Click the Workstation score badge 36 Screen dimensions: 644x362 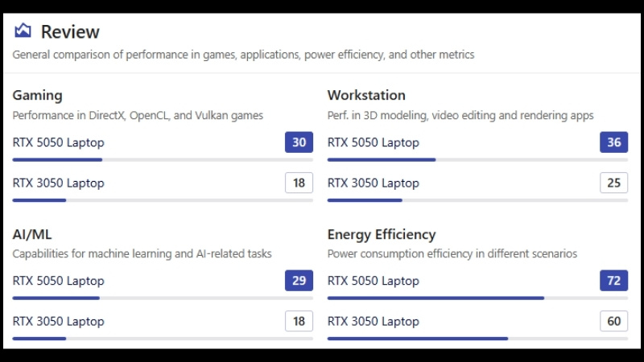tap(614, 142)
